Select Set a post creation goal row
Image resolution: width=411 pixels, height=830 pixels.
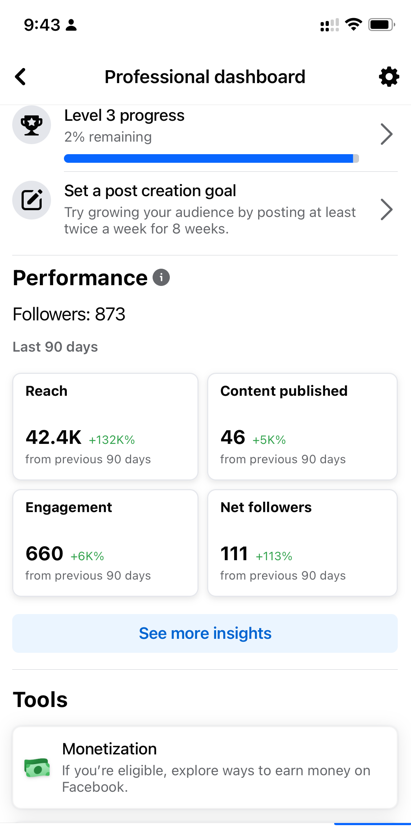[205, 210]
